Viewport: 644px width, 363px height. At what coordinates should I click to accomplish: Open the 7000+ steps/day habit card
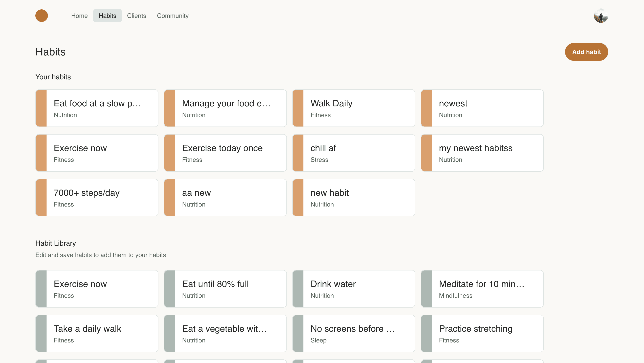[97, 197]
